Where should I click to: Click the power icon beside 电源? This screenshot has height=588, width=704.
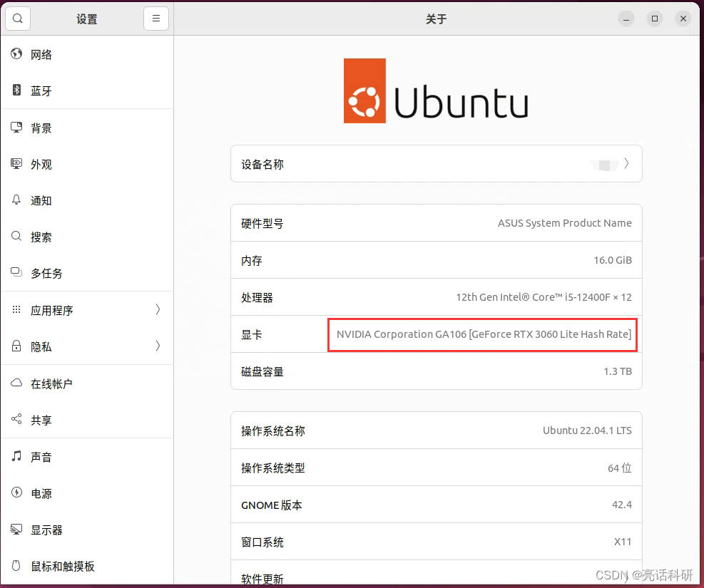[x=16, y=492]
